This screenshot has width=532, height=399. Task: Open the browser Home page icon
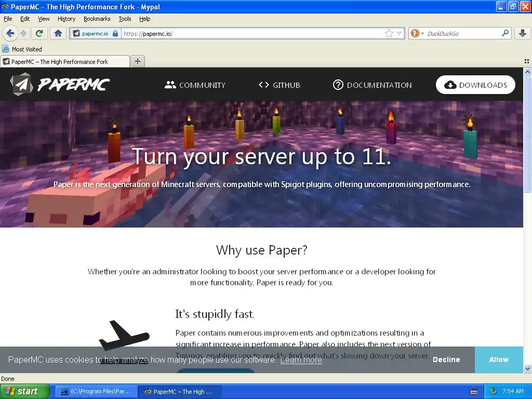tap(58, 33)
